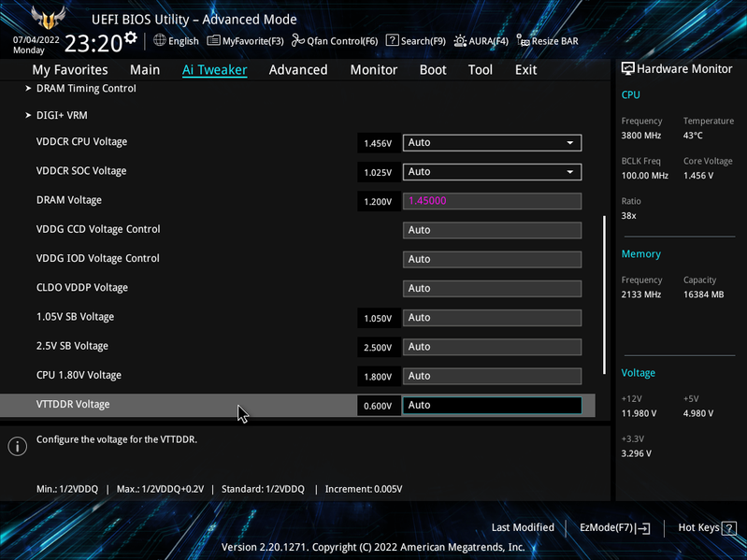The width and height of the screenshot is (747, 560).
Task: Click the EzMode exit arrow icon
Action: point(642,528)
